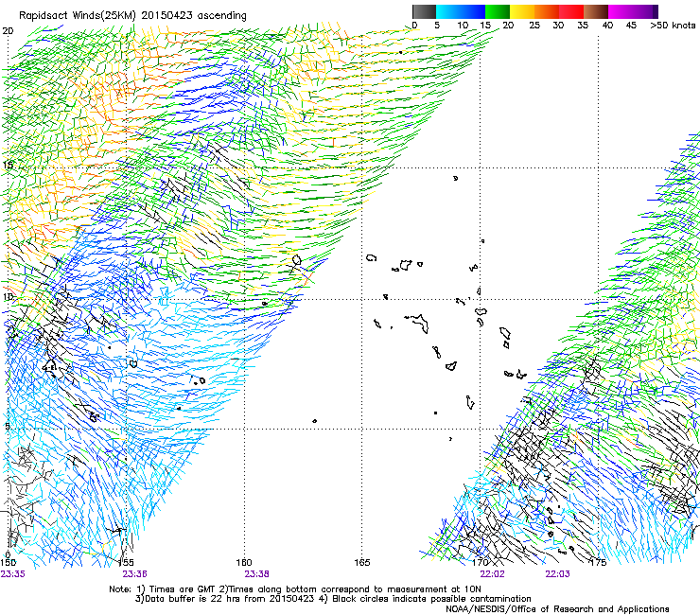Click the red 30–35 knots legend swatch
The width and height of the screenshot is (700, 615).
coord(571,11)
